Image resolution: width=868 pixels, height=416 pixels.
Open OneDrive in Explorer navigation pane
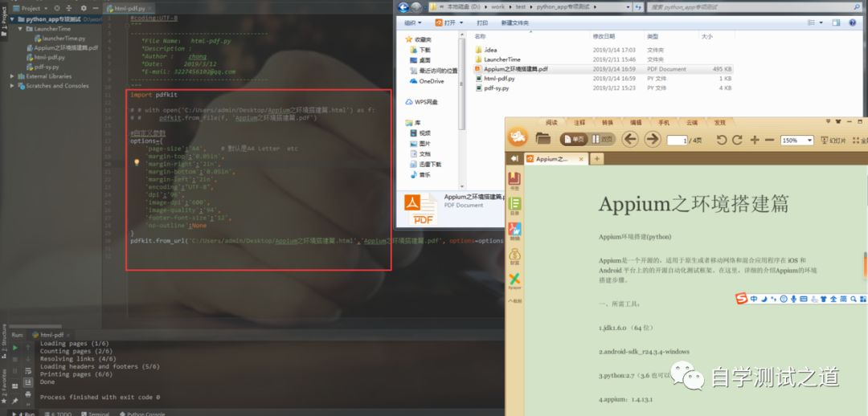427,81
